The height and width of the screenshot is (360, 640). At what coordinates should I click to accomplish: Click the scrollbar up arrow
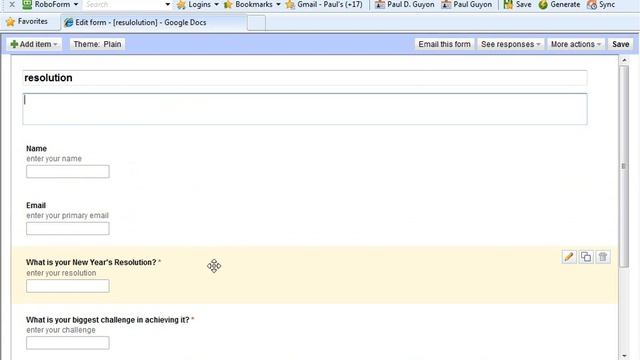point(624,60)
